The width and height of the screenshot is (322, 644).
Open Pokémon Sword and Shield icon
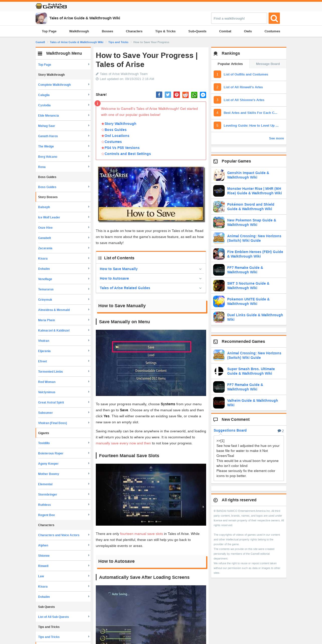coord(219,207)
